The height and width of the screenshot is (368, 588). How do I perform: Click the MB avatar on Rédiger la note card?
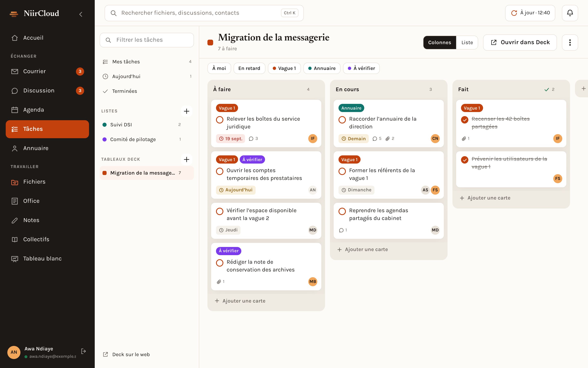pos(312,282)
